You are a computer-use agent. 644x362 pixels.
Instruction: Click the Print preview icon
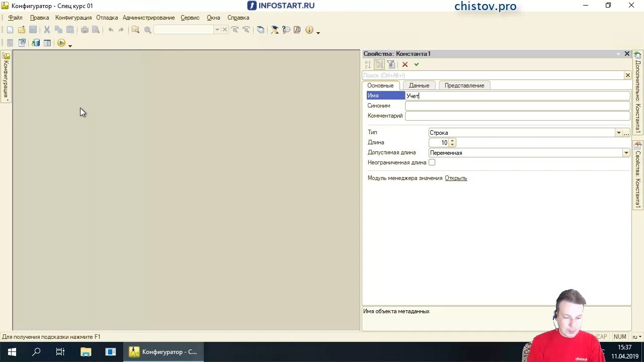tap(96, 30)
